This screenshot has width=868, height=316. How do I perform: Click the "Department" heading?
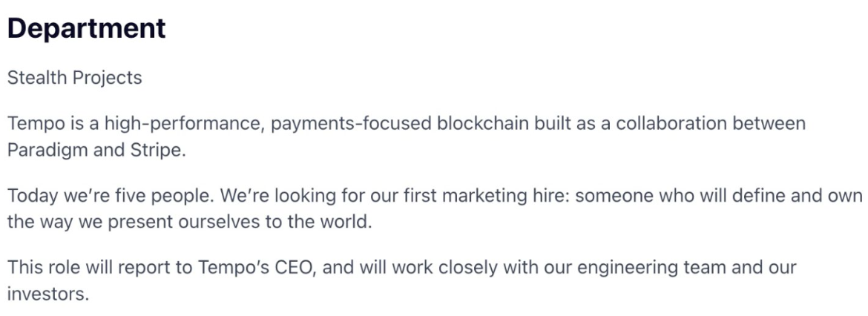pyautogui.click(x=86, y=29)
